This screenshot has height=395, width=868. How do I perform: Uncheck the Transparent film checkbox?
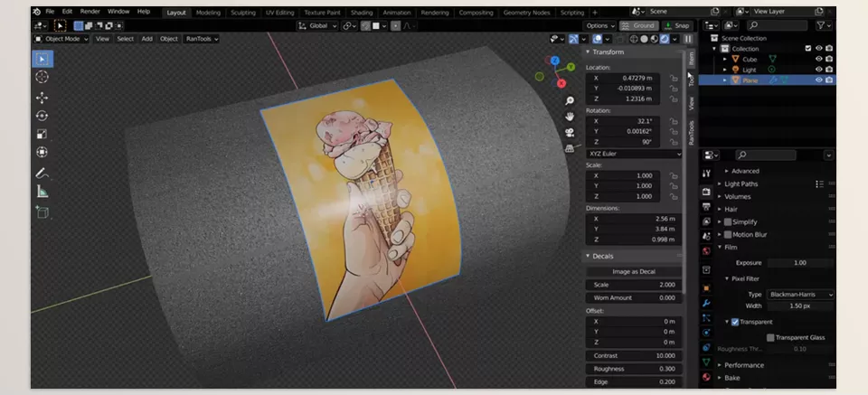pos(735,322)
